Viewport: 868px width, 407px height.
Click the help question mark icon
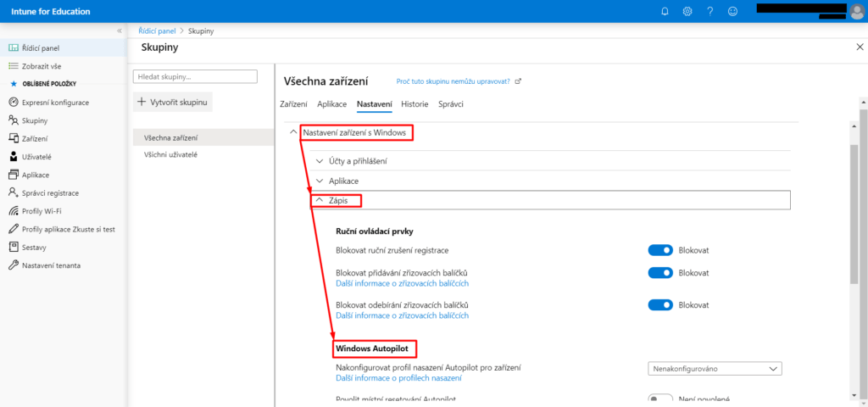709,11
